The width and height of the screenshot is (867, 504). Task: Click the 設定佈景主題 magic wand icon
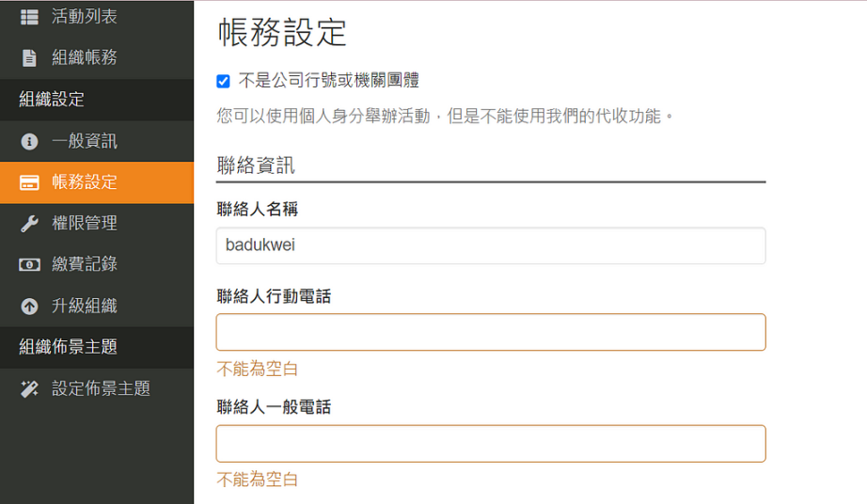point(29,389)
